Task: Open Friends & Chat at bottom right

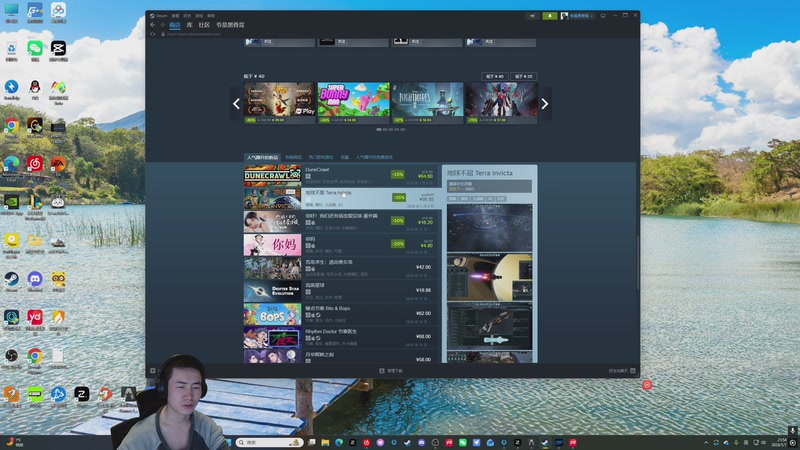Action: pos(622,371)
